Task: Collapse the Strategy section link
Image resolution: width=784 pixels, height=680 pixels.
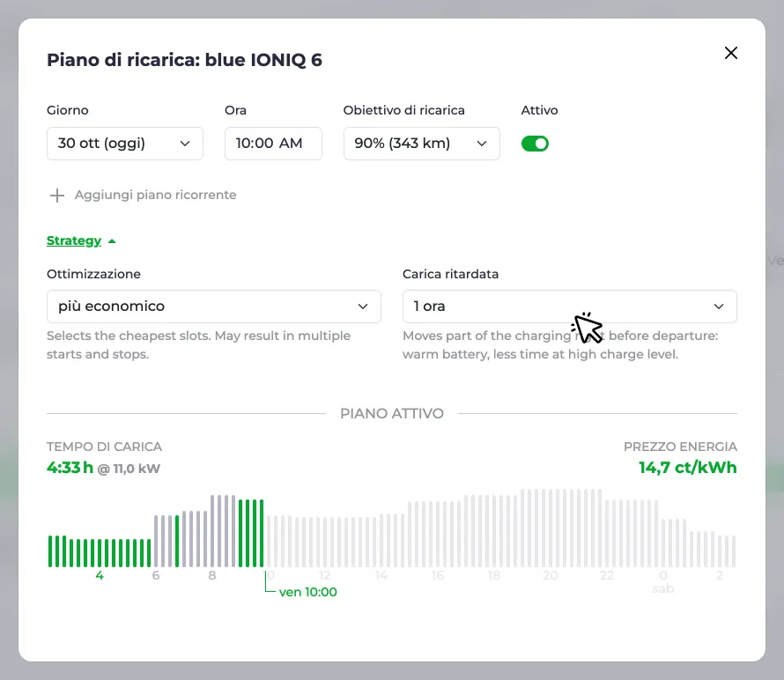Action: 74,241
